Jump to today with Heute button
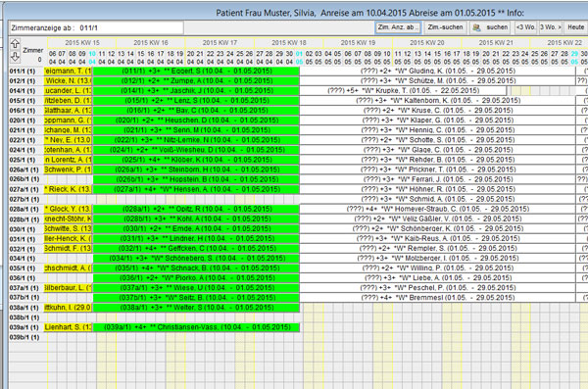The height and width of the screenshot is (389, 588). [x=575, y=27]
